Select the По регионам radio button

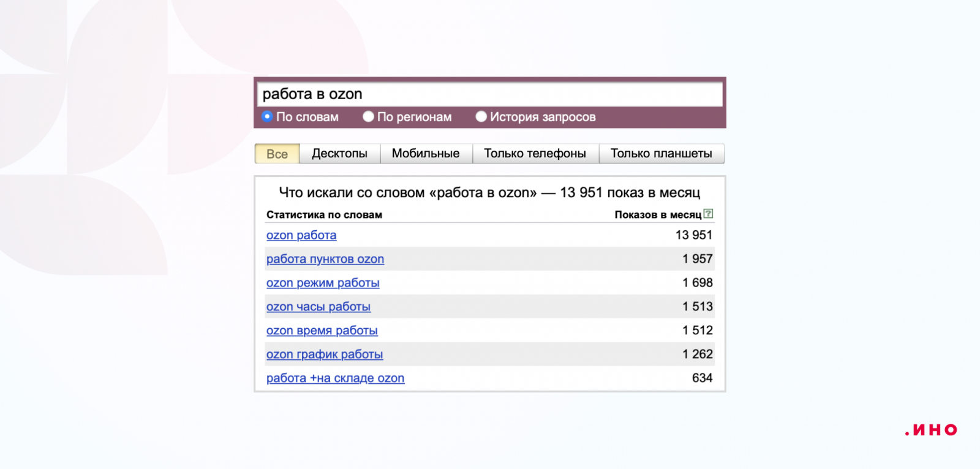368,116
